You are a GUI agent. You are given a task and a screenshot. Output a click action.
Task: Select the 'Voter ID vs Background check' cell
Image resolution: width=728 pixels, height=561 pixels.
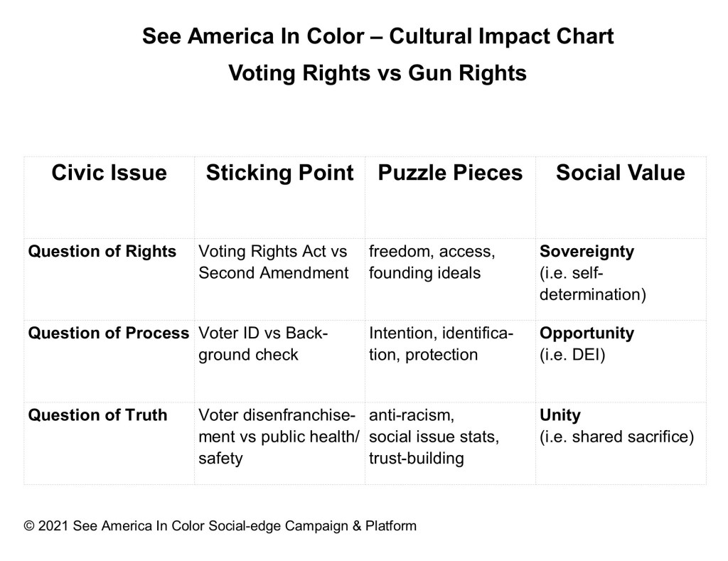263,344
